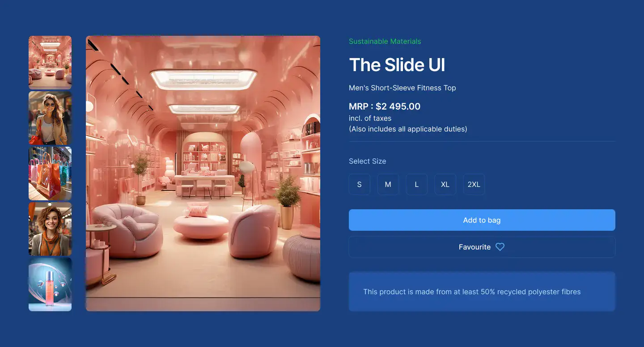Click the Favourite button label
644x347 pixels.
coord(475,247)
